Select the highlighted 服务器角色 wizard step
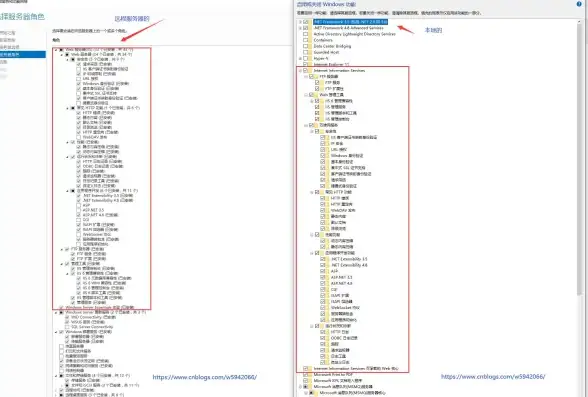Screen dimensions: 588x397 point(23,54)
